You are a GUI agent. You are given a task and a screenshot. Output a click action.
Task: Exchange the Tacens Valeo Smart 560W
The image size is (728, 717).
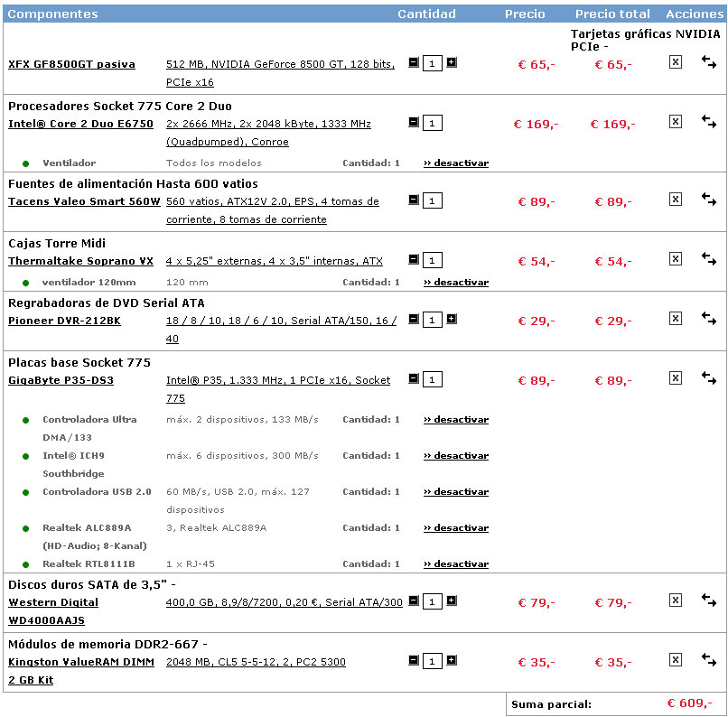(708, 199)
